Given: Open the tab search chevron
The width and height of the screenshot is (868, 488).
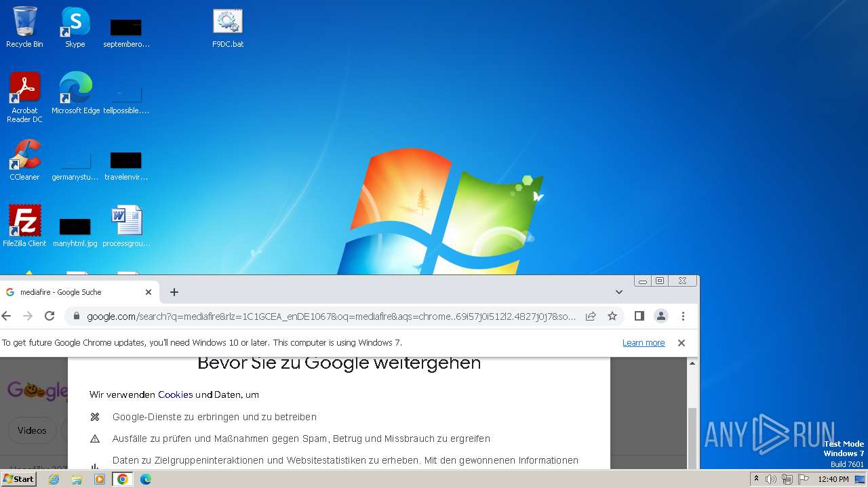Looking at the screenshot, I should click(618, 292).
